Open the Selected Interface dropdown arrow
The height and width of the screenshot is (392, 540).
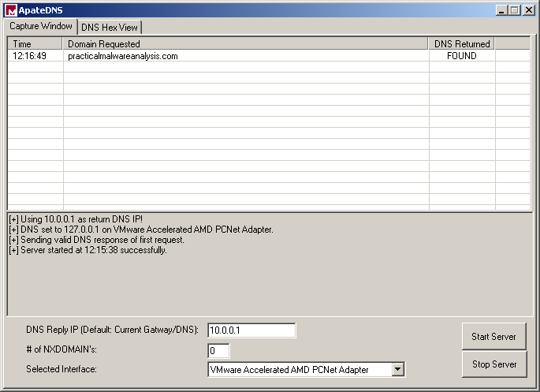coord(398,369)
